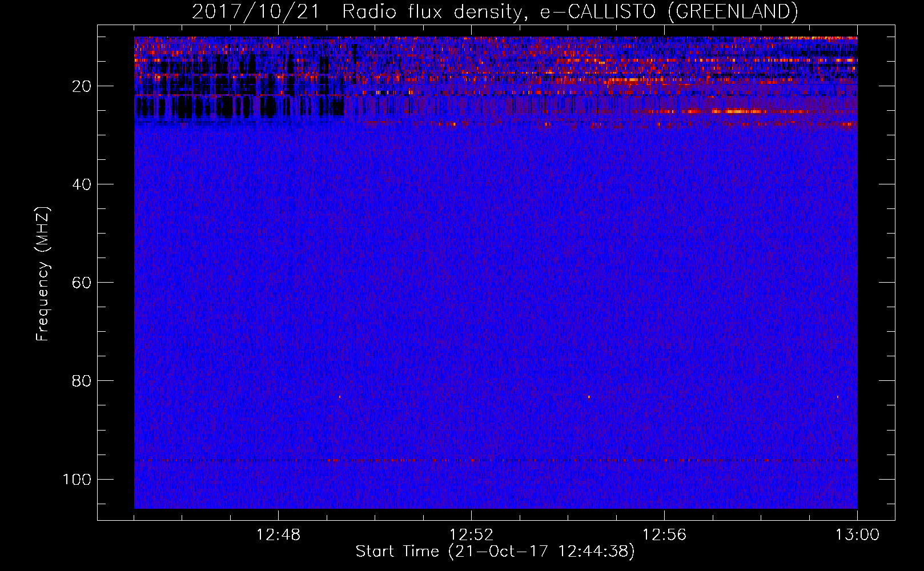Click the 'Frequency (MHZ)' vertical axis label
The width and height of the screenshot is (924, 571).
(43, 274)
